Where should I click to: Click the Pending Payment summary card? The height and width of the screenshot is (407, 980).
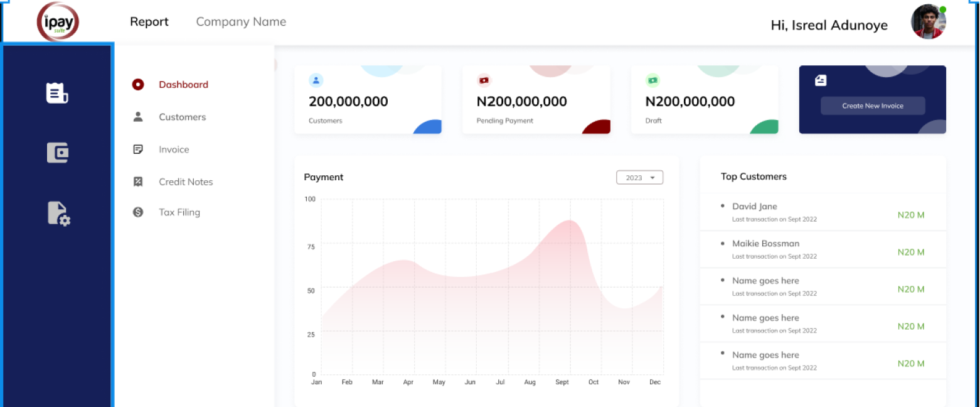536,100
